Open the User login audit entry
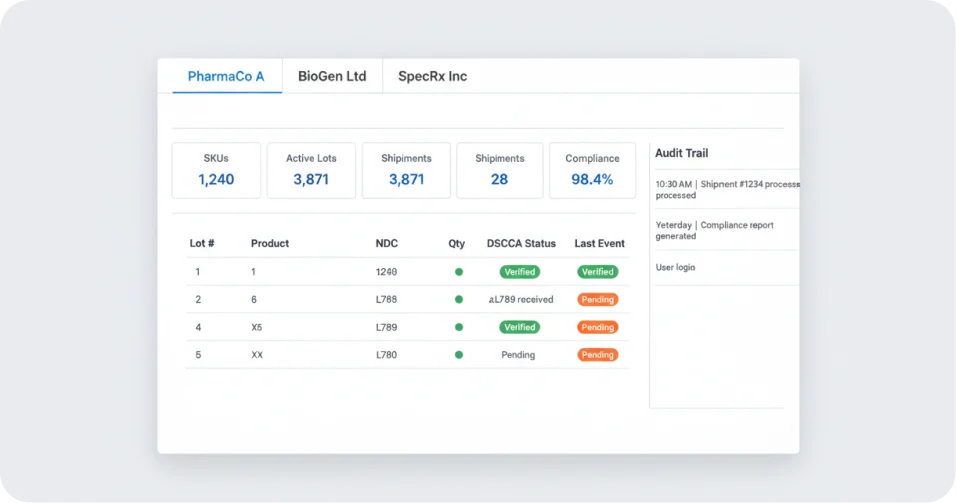Image resolution: width=956 pixels, height=503 pixels. [x=676, y=267]
